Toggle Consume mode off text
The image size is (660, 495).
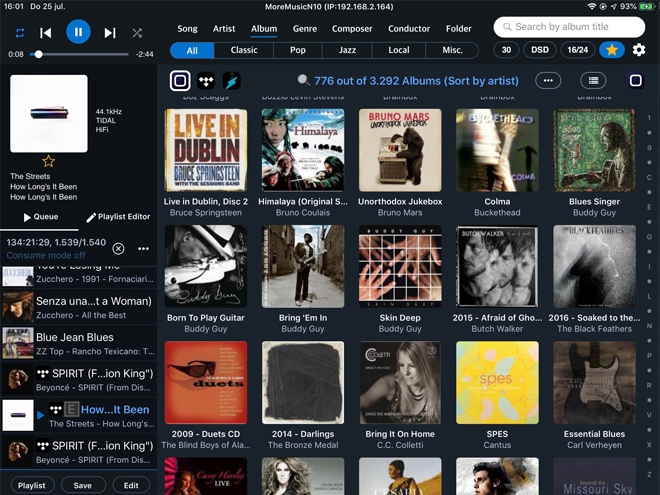(x=46, y=255)
